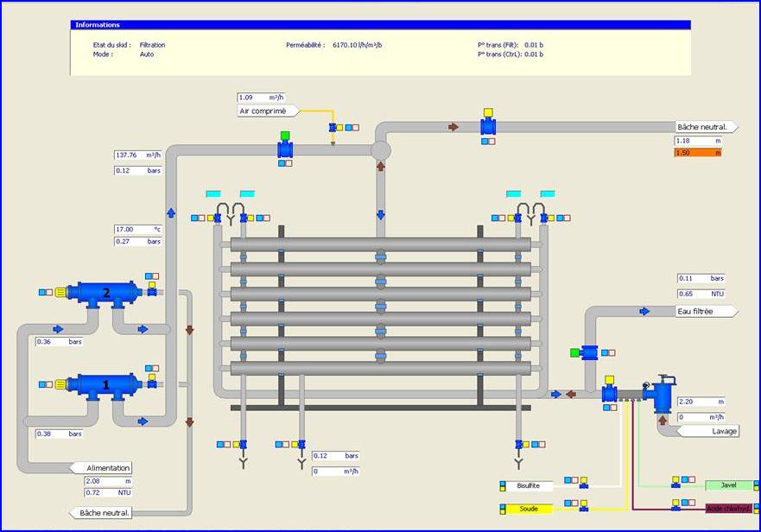Click the yellow actuator on compressed air valve
Screen dimensions: 761x532
[339, 128]
